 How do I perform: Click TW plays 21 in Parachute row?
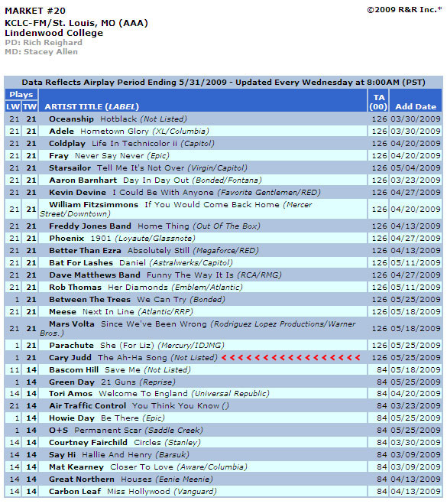(31, 345)
